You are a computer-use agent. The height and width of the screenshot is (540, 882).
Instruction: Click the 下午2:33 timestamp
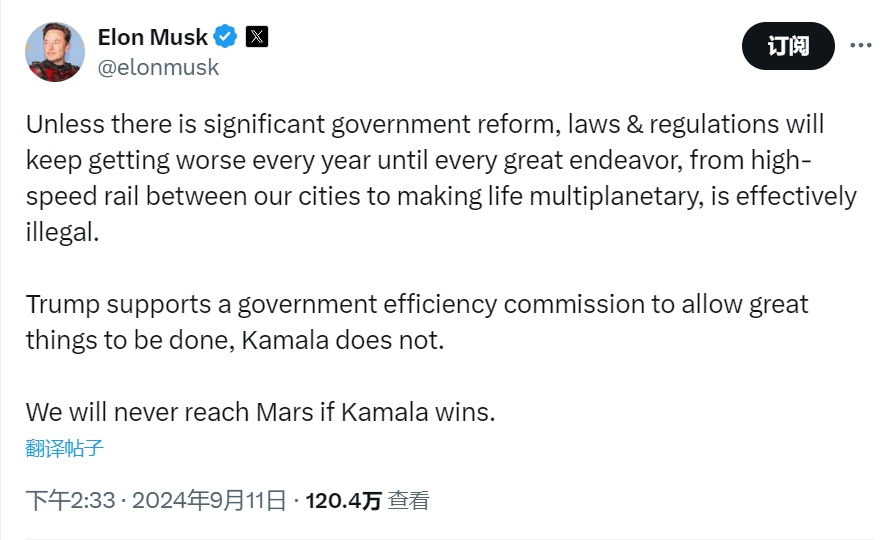(x=70, y=500)
